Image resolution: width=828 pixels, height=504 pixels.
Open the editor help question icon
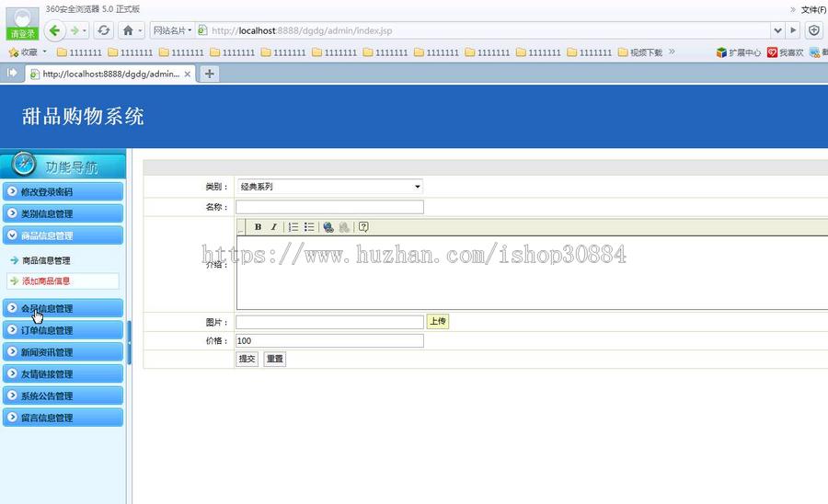(363, 227)
